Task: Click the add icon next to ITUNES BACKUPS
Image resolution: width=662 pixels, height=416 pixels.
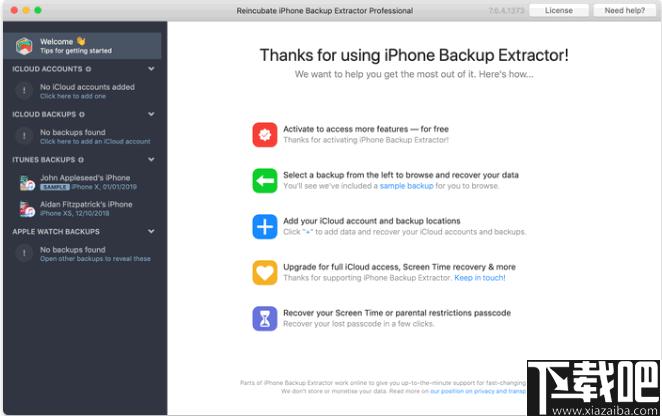Action: click(81, 160)
